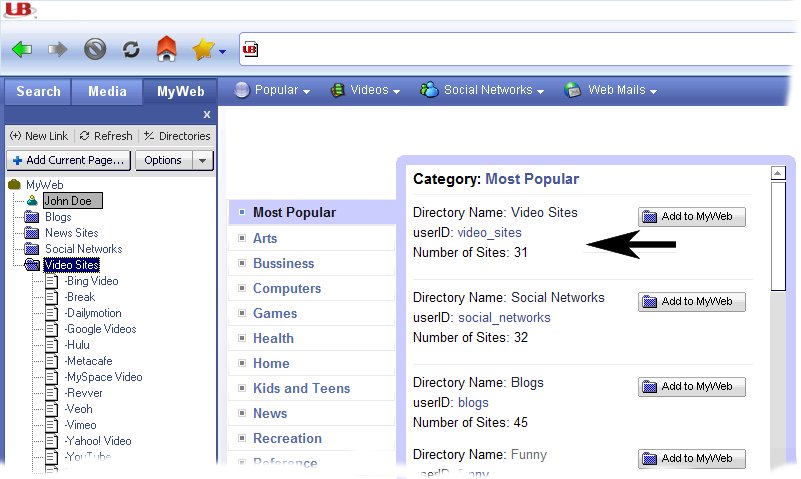This screenshot has height=479, width=801.
Task: Select the MyWeb root tree node
Action: tap(44, 185)
